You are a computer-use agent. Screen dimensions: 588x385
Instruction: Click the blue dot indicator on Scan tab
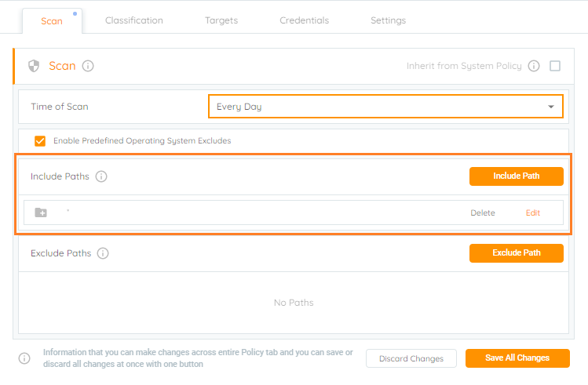(x=75, y=14)
